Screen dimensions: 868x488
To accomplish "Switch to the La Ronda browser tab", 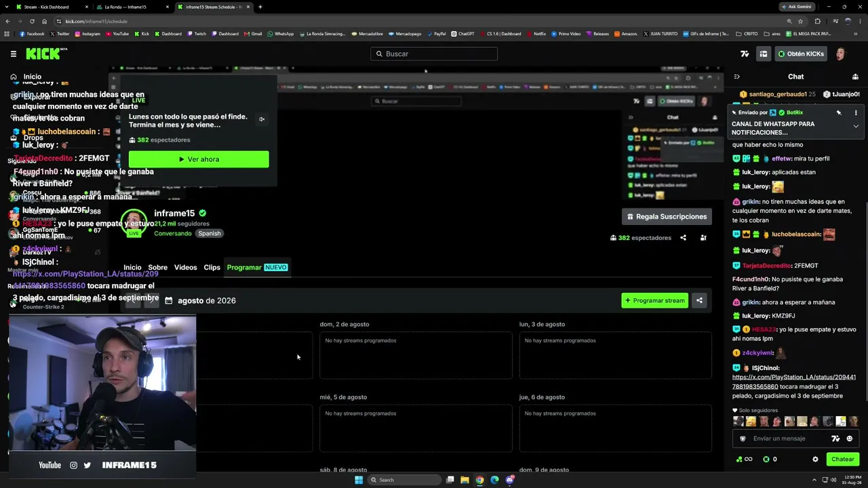I will coord(130,7).
